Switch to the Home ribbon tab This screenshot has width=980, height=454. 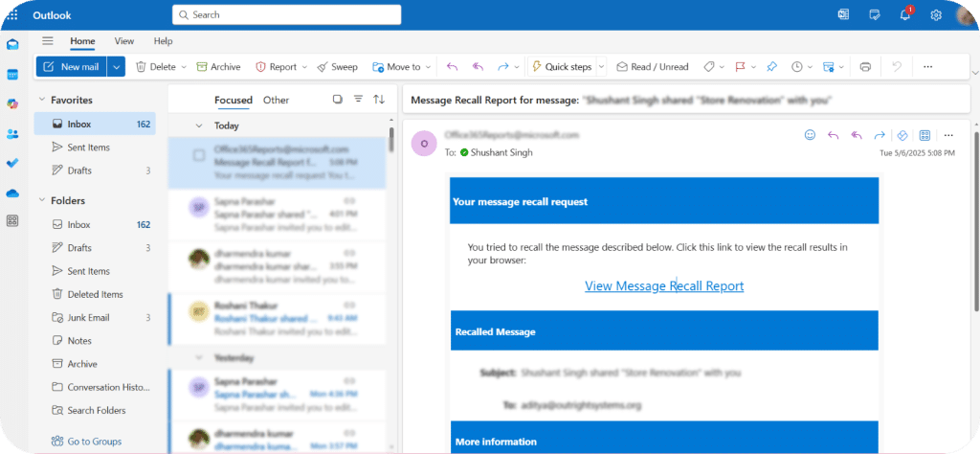82,41
